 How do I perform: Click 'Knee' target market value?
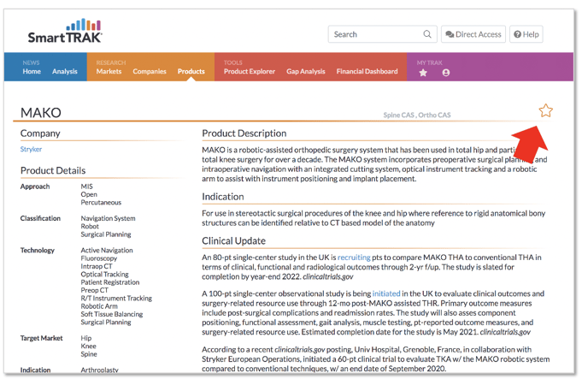[89, 346]
